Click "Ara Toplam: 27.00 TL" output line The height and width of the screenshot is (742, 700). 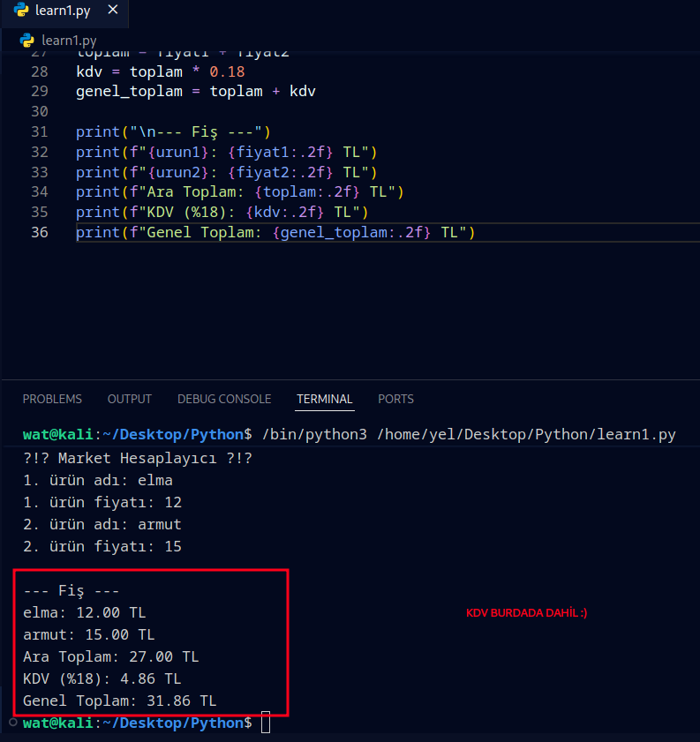[111, 656]
